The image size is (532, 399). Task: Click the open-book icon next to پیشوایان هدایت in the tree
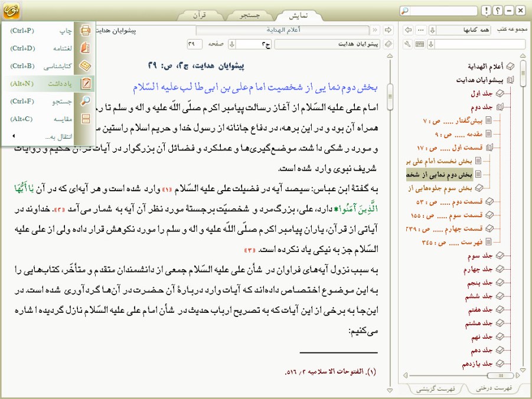(510, 80)
